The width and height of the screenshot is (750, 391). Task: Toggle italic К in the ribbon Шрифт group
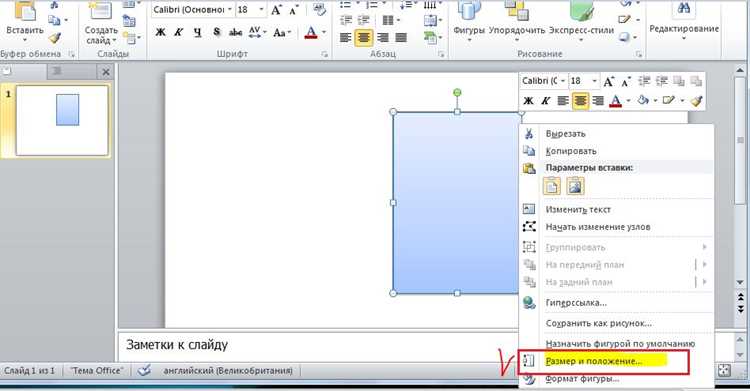coord(179,33)
